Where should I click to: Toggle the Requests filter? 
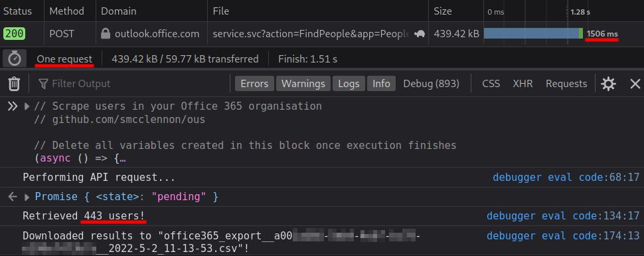(x=566, y=84)
